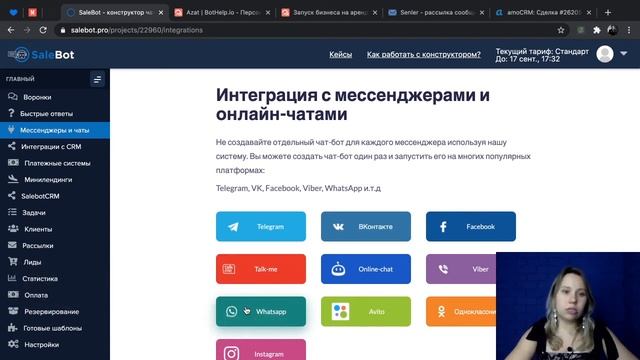Open the Chrome three-dot menu
The width and height of the screenshot is (640, 360).
(x=629, y=30)
